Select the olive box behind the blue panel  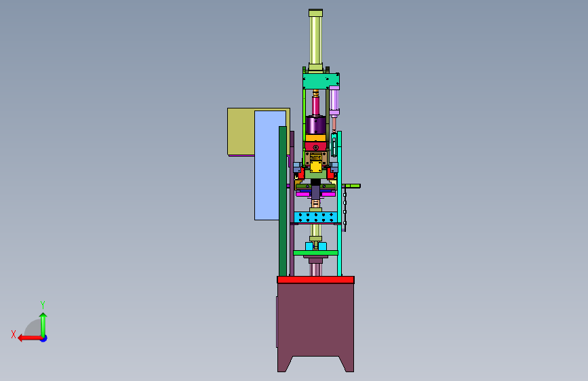[241, 132]
